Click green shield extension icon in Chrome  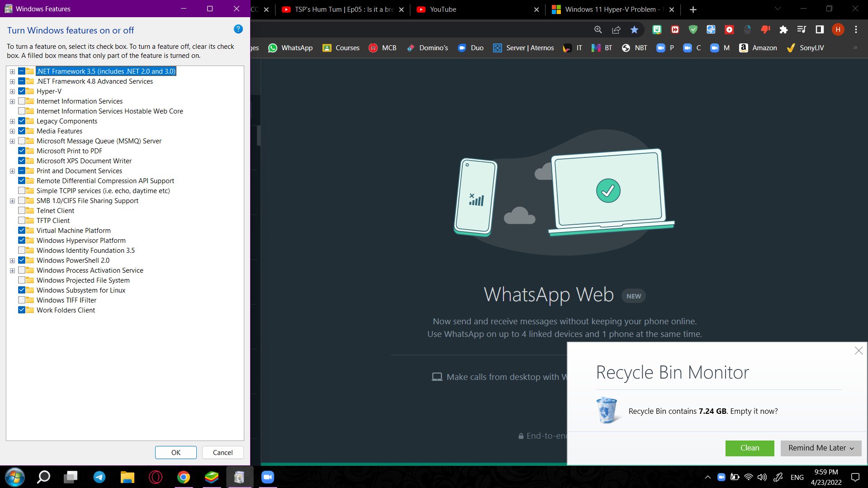pos(693,30)
